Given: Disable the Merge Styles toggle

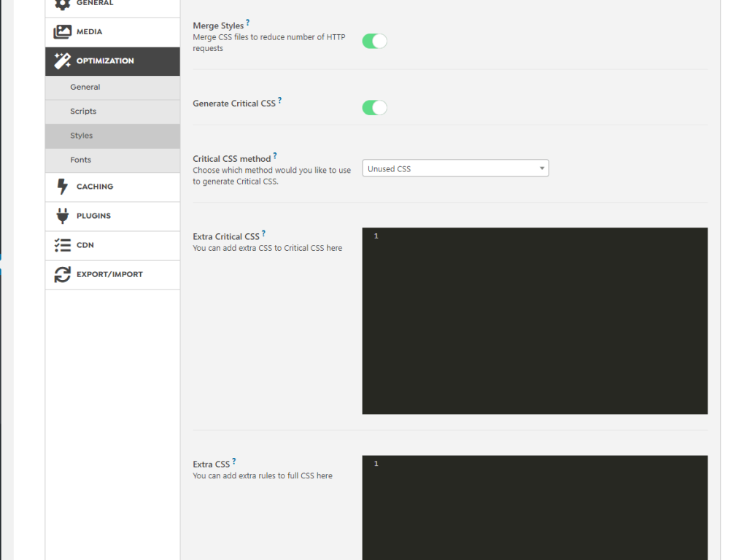Looking at the screenshot, I should point(374,42).
